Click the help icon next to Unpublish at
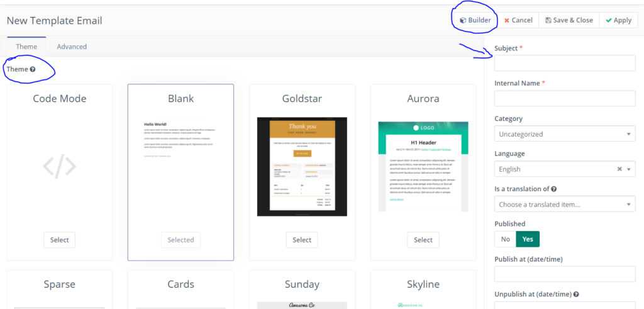The image size is (644, 309). [577, 294]
